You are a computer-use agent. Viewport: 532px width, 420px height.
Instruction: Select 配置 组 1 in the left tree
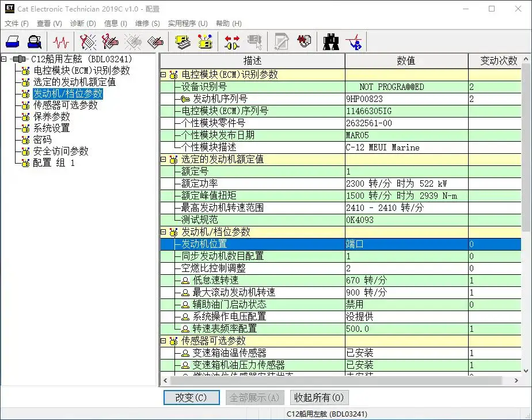click(54, 163)
